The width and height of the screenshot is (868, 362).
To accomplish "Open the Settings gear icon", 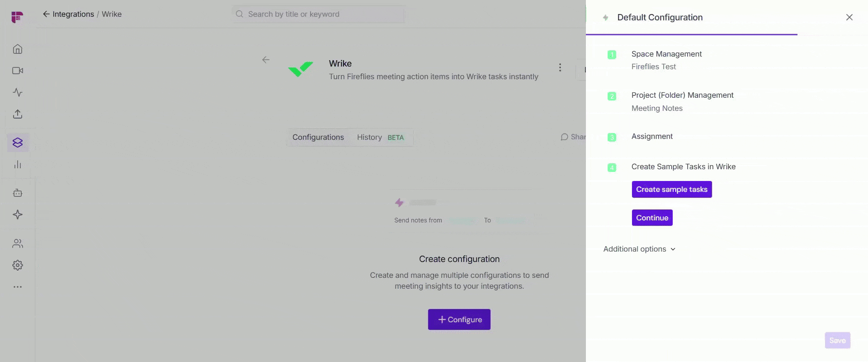I will click(x=18, y=265).
